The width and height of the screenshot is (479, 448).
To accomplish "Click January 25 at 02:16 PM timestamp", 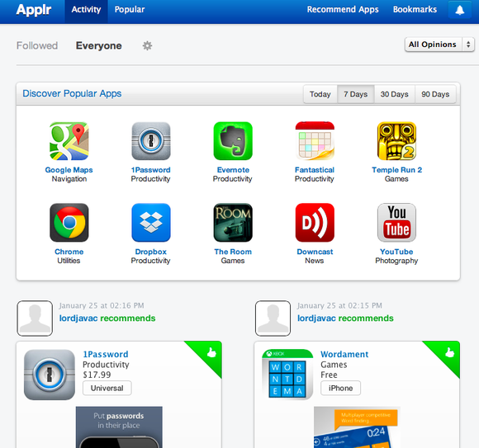I will pyautogui.click(x=102, y=305).
